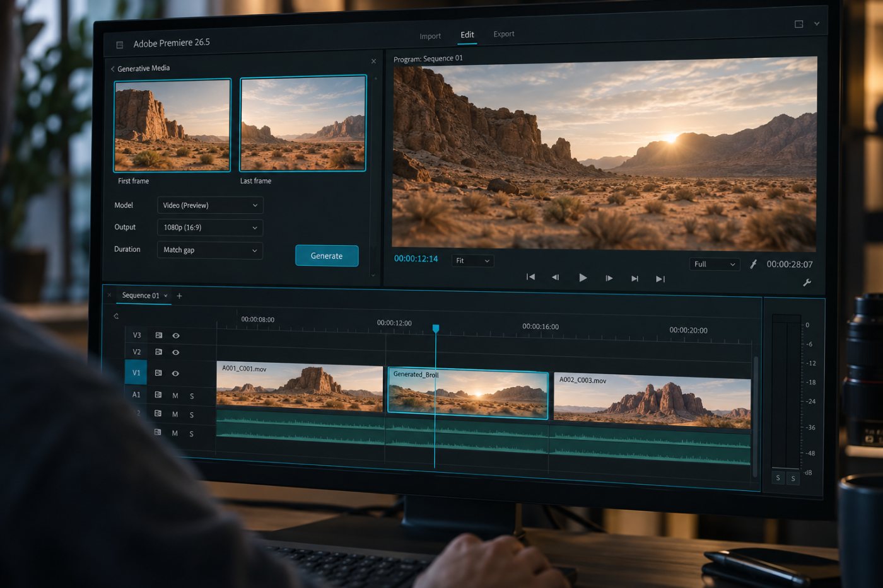Select the Edit tab
The image size is (883, 588).
[467, 35]
